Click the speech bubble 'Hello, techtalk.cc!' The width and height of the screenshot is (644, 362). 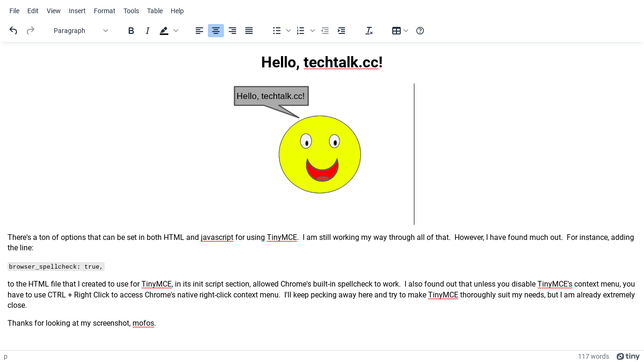[x=271, y=96]
